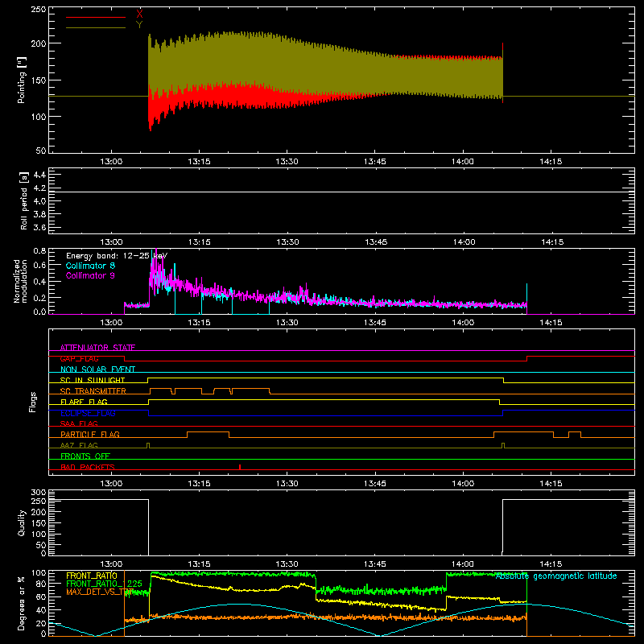644x644 pixels.
Task: Click the 13:15 time label under Roll period plot
Action: coord(199,242)
